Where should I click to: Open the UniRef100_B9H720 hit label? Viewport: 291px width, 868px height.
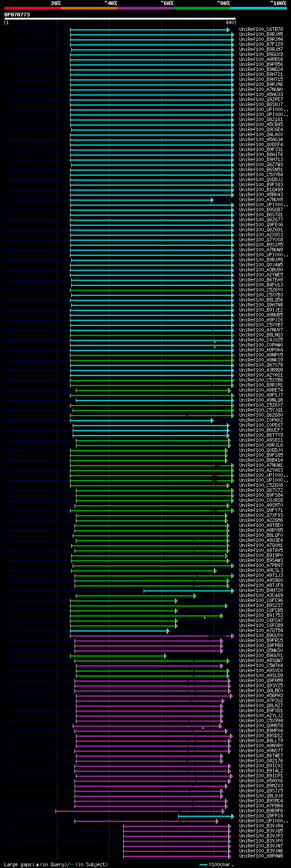[x=261, y=591]
